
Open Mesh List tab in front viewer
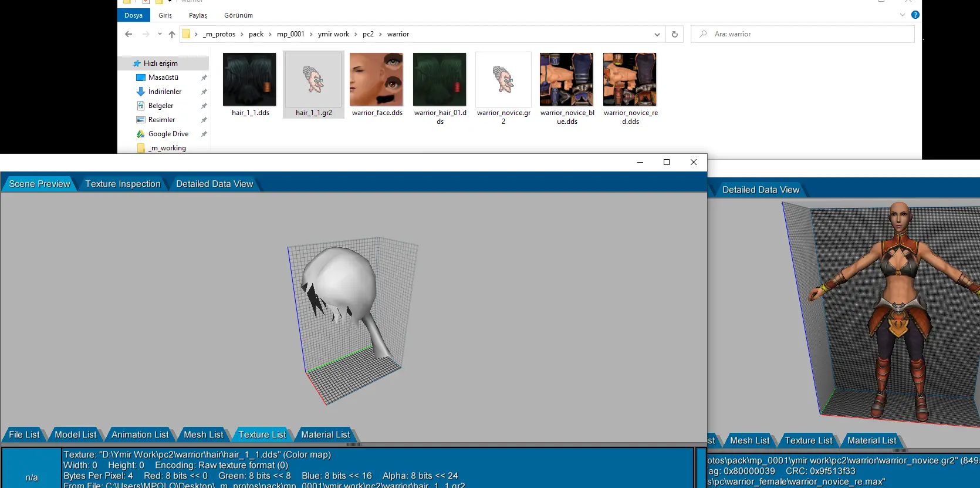coord(203,435)
